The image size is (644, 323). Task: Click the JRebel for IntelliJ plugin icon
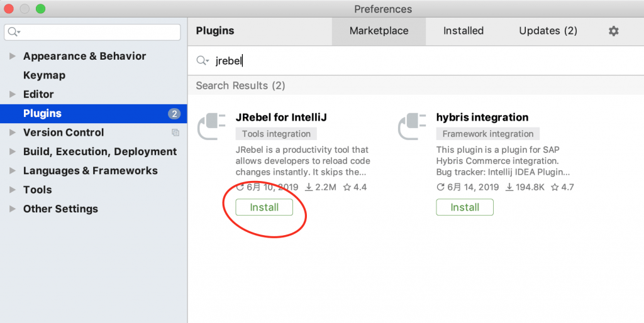pos(211,126)
